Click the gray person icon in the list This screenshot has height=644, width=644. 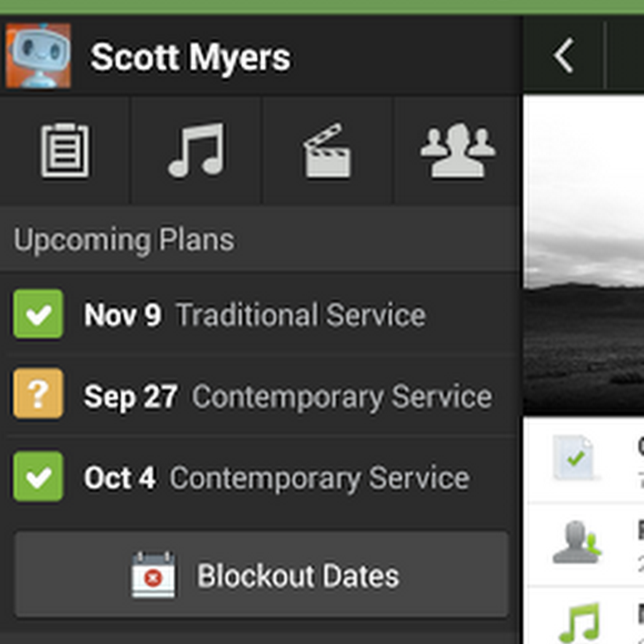[576, 542]
